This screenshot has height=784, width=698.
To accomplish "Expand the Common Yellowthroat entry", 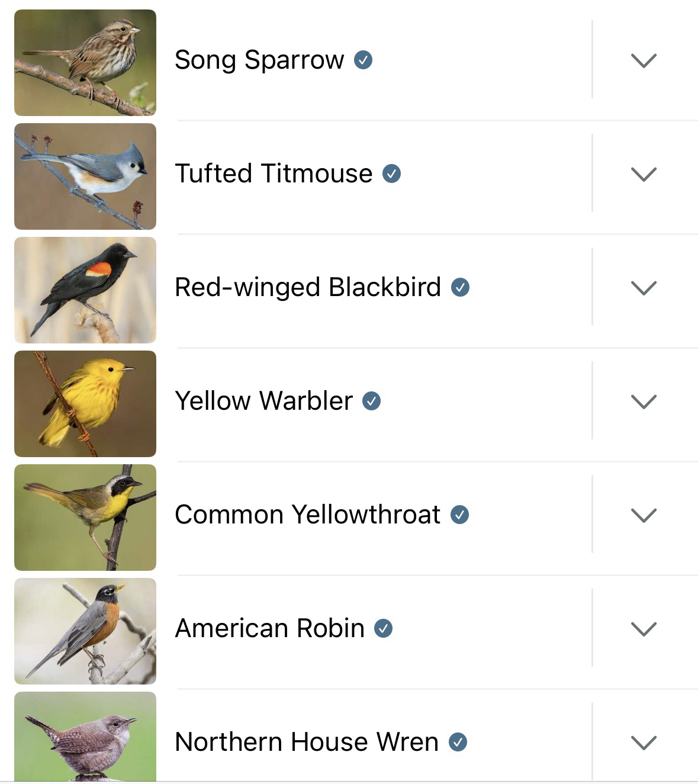I will click(644, 515).
